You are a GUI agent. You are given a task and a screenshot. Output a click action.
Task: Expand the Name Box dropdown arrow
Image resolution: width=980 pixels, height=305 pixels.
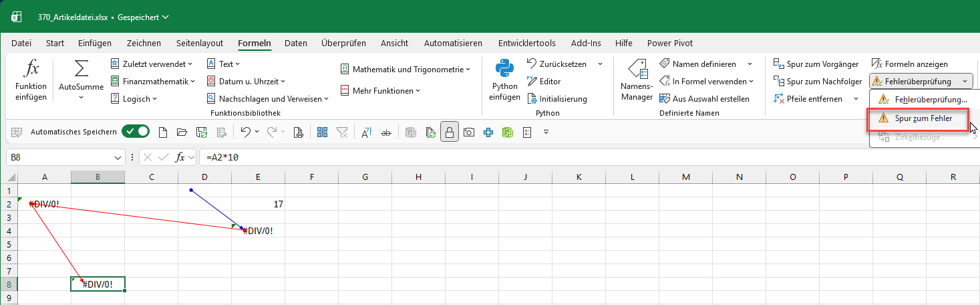pos(118,158)
